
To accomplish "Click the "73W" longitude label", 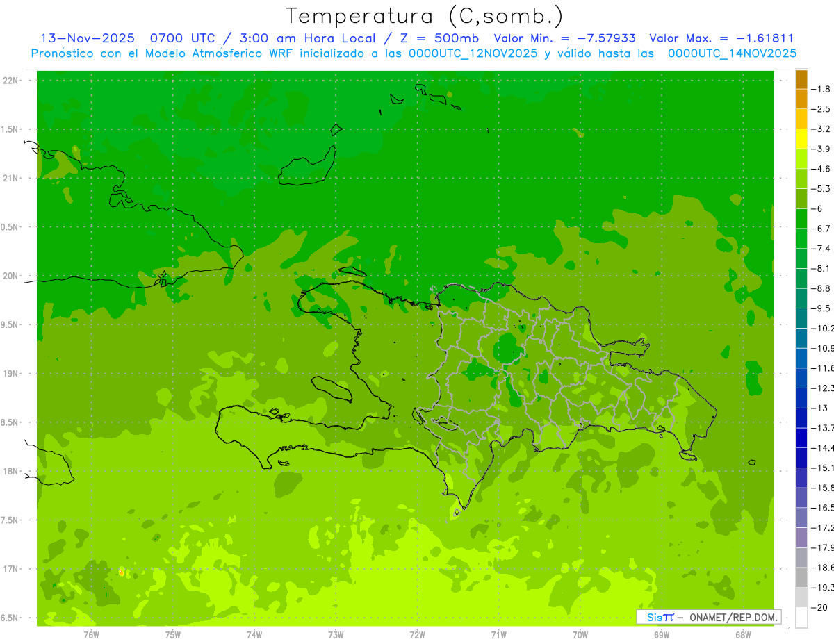I will [x=336, y=634].
